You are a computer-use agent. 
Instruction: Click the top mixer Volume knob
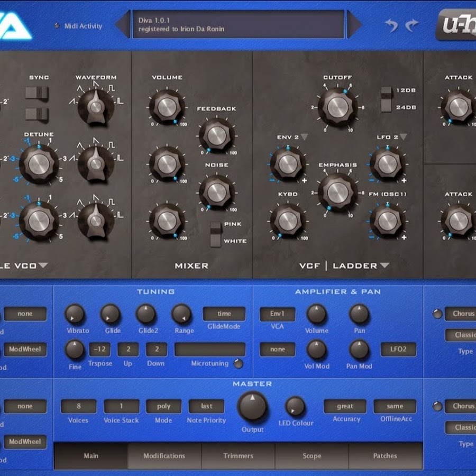click(167, 107)
